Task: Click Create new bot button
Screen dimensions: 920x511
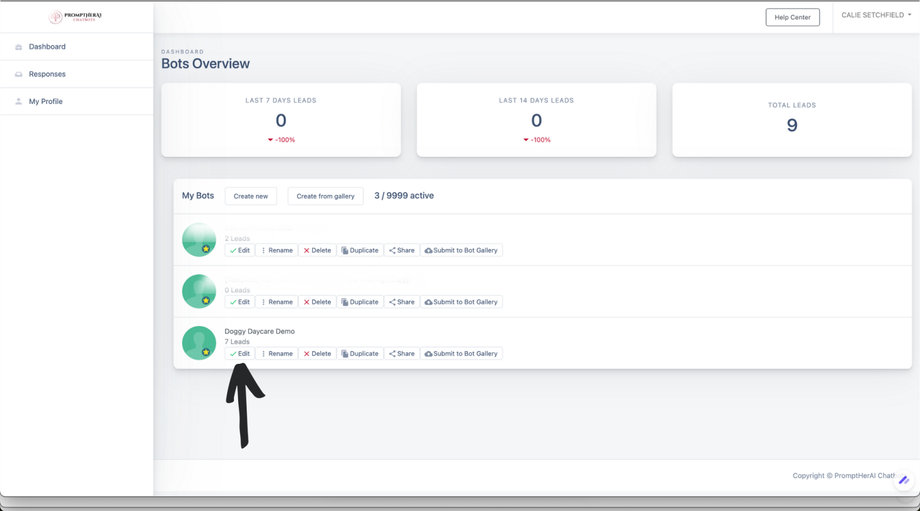Action: (251, 196)
